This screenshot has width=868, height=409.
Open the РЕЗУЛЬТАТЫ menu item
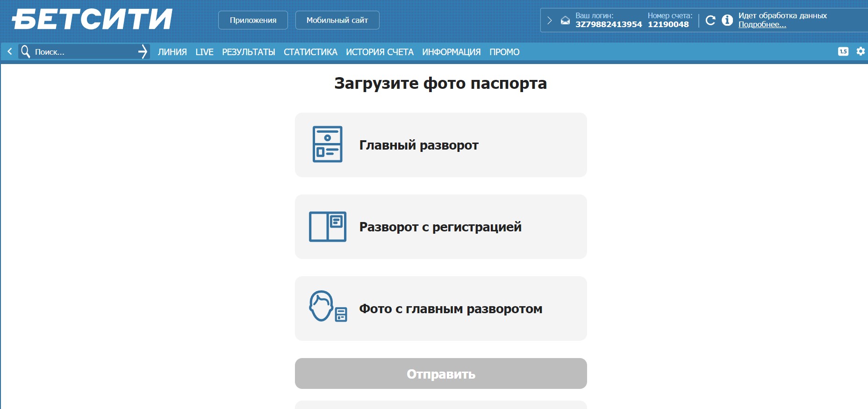coord(248,52)
